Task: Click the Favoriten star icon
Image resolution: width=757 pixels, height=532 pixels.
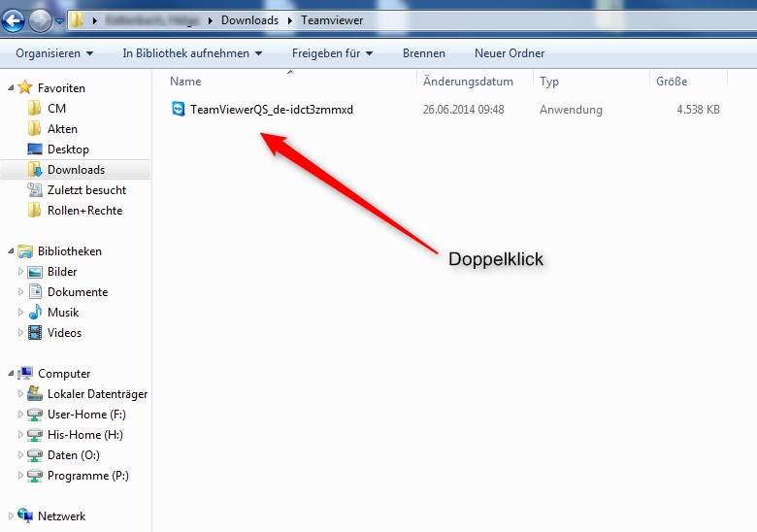Action: point(24,87)
